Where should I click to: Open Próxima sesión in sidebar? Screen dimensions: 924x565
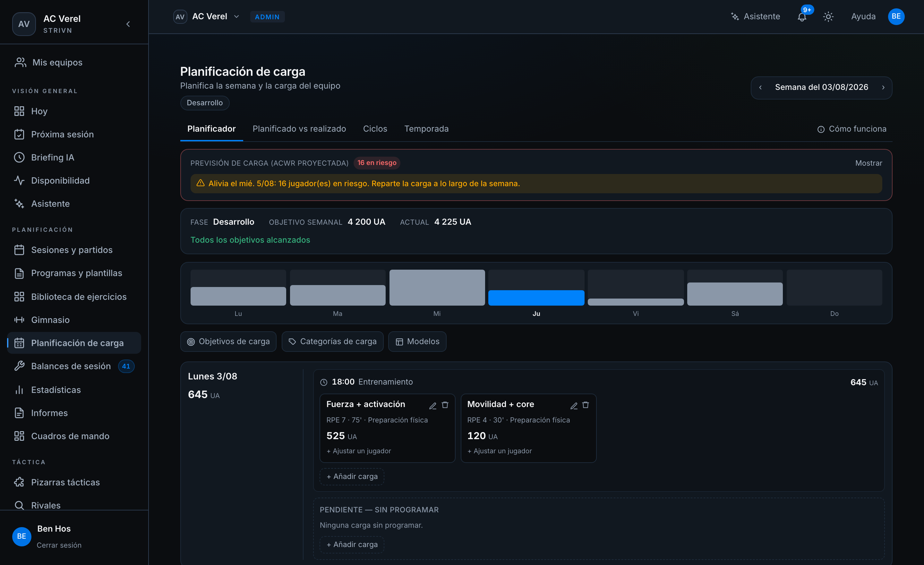point(74,134)
